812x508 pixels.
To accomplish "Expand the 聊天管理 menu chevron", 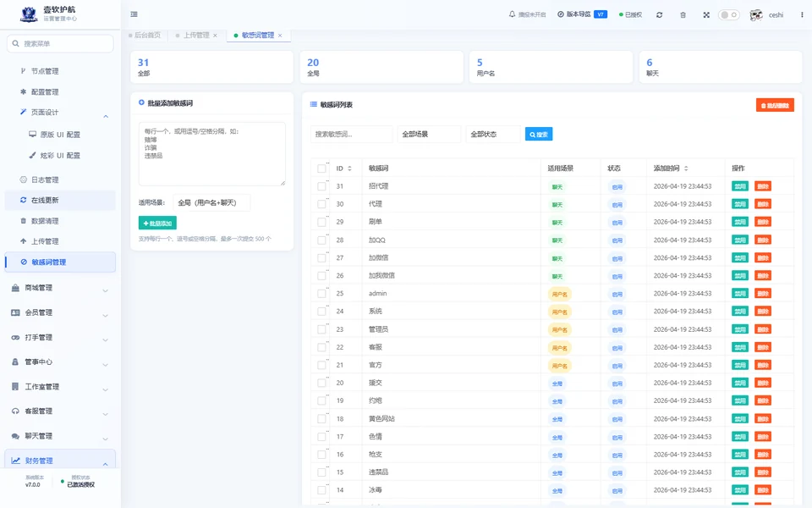I will pos(105,439).
